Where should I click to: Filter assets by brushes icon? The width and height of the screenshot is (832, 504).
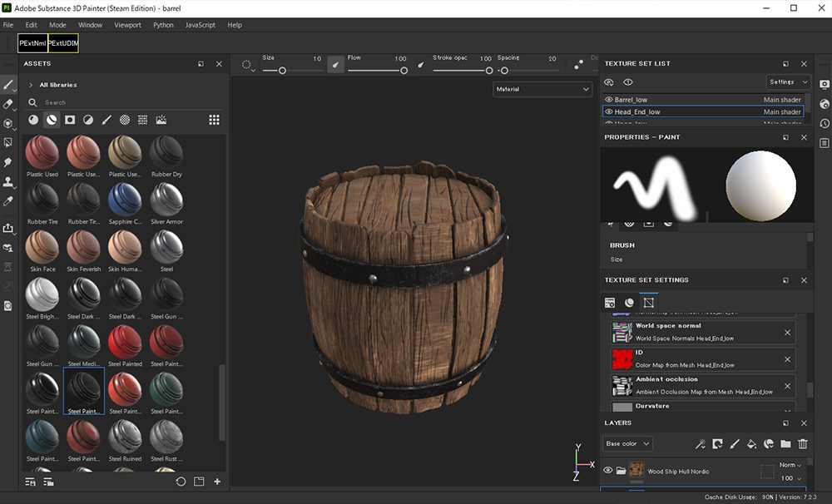pos(106,120)
